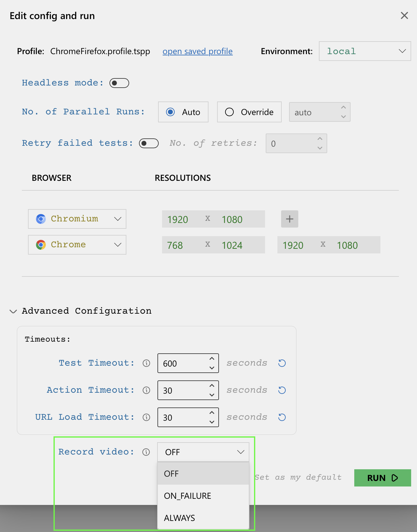Reset Test Timeout to default value
The image size is (417, 532).
282,363
